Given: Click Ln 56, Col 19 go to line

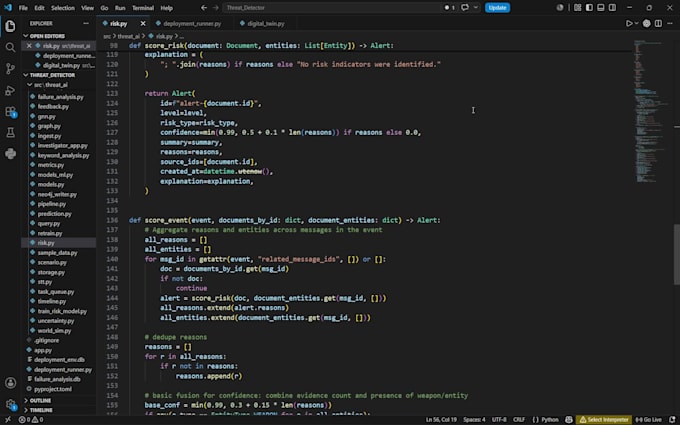Looking at the screenshot, I should pyautogui.click(x=441, y=420).
